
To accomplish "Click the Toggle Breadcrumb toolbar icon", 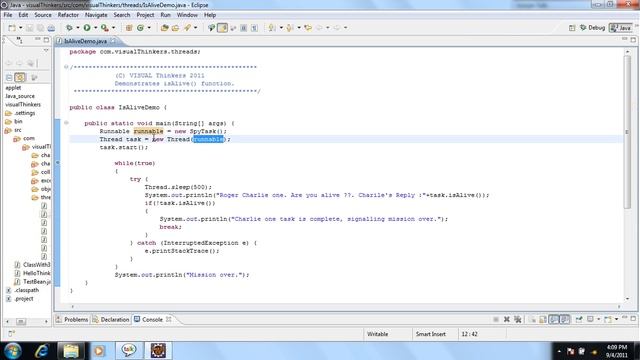I will [x=211, y=28].
